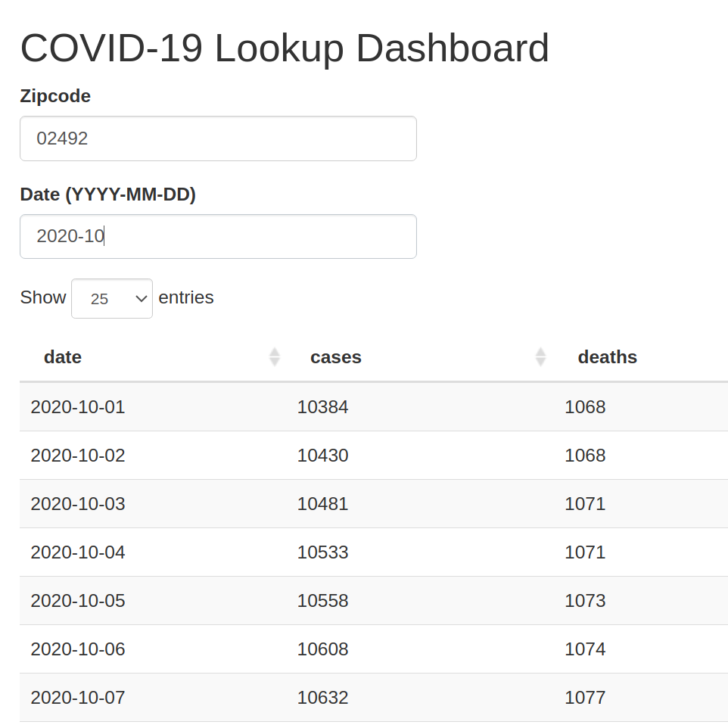Select cases value 10533
The image size is (728, 728).
[323, 552]
